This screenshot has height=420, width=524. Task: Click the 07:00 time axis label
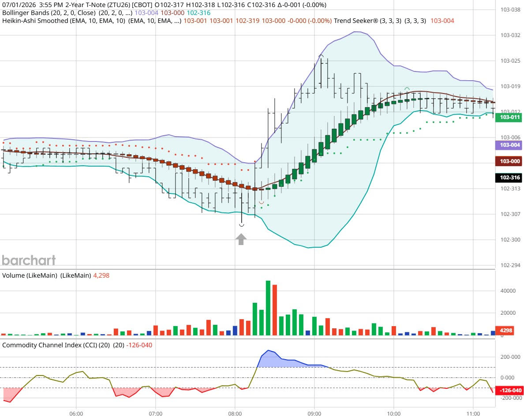155,414
